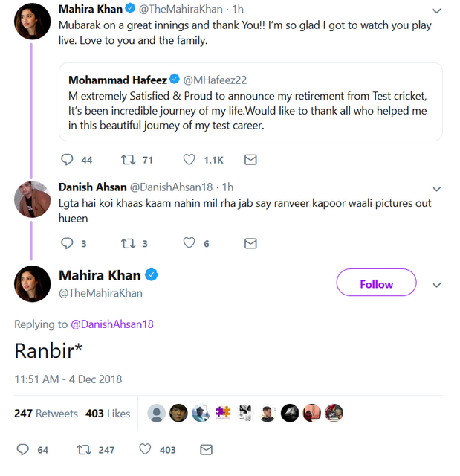Screen dimensions: 460x476
Task: Reply to the Ranbir* tweet
Action: tap(23, 449)
